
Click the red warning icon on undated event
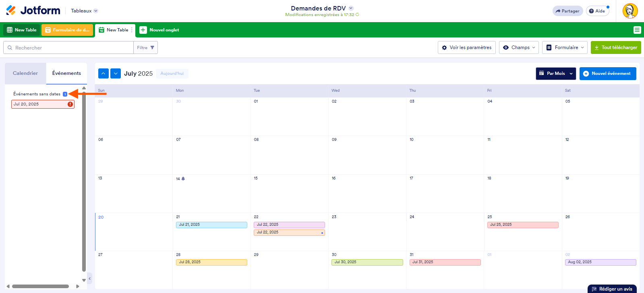[70, 104]
